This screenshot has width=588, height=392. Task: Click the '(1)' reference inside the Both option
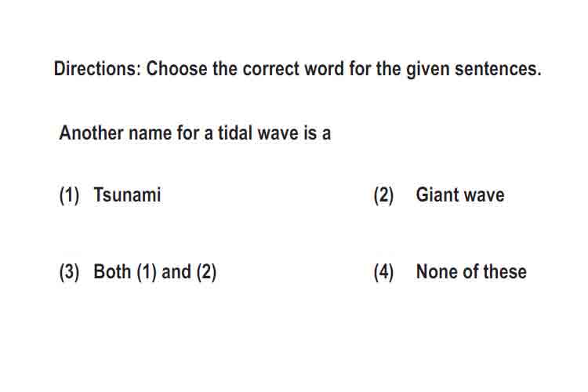pos(147,272)
